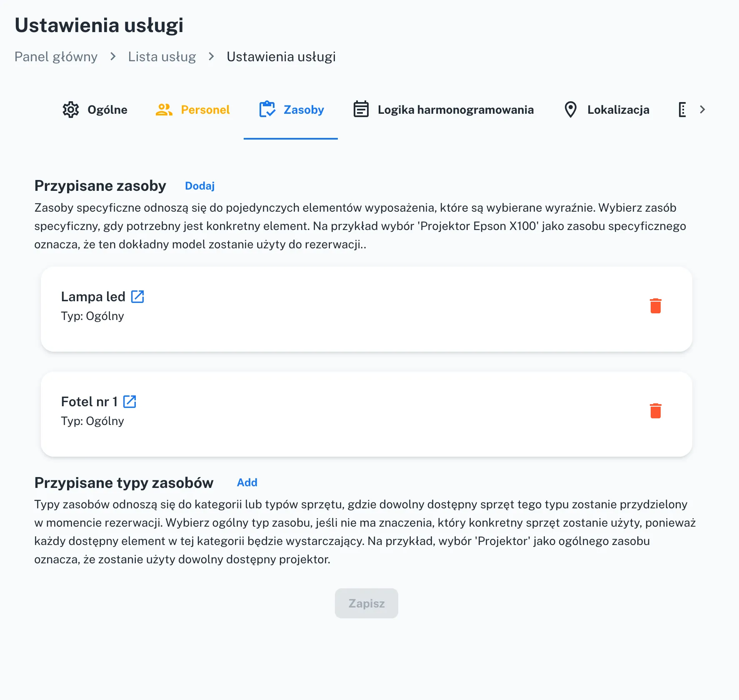Screen dimensions: 739x700
Task: Open the Logika harmonogramowania tab
Action: click(x=455, y=110)
